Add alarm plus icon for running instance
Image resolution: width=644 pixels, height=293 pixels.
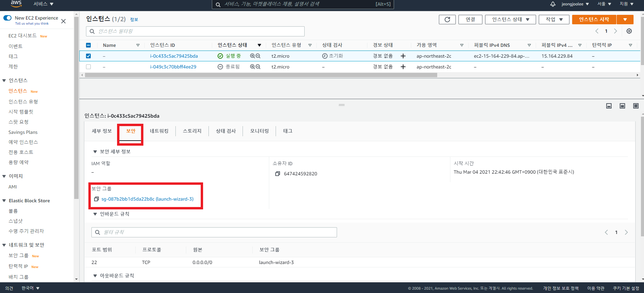point(403,56)
